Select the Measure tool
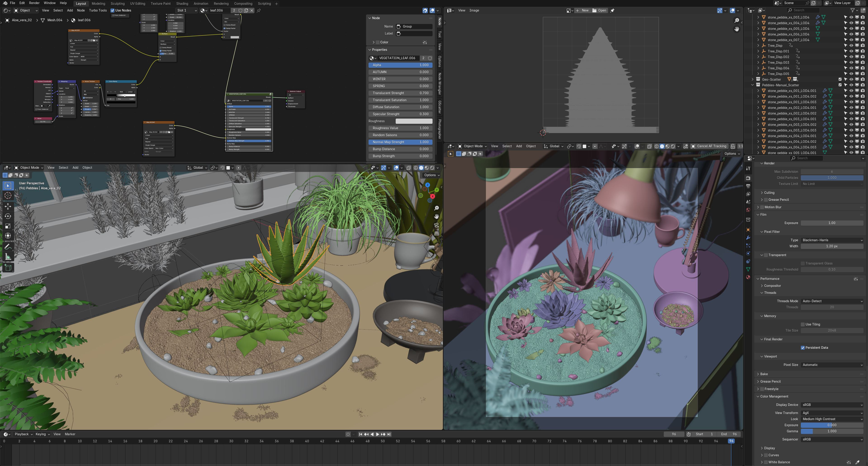Viewport: 868px width, 466px height. [x=8, y=257]
